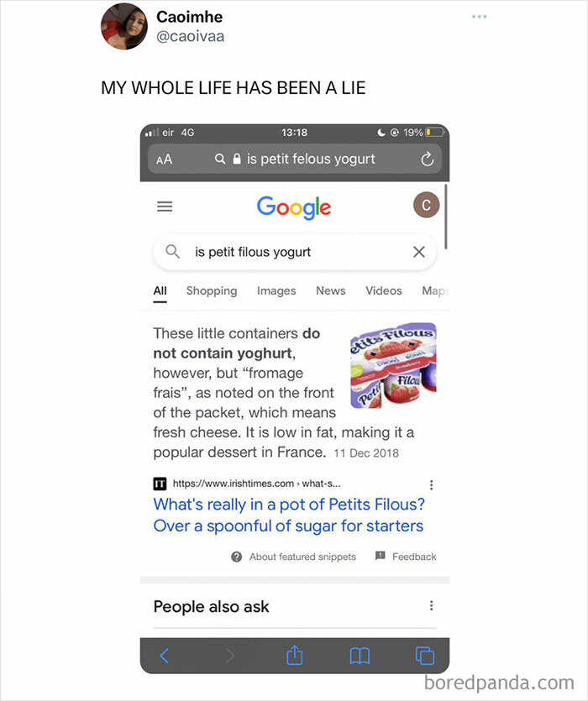Tap Safari share icon
Viewport: 588px width, 701px height.
294,656
